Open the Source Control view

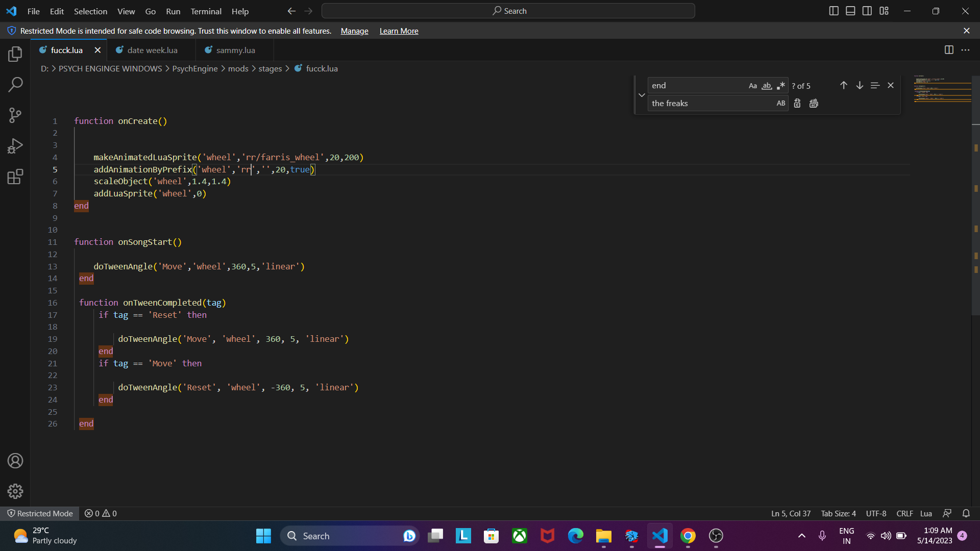[x=15, y=115]
